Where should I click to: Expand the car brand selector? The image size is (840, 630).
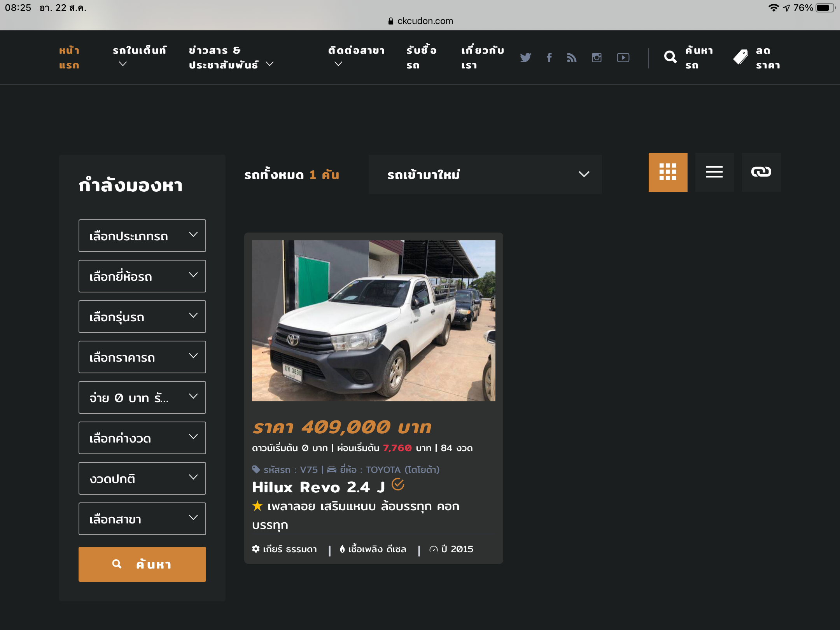(x=142, y=276)
